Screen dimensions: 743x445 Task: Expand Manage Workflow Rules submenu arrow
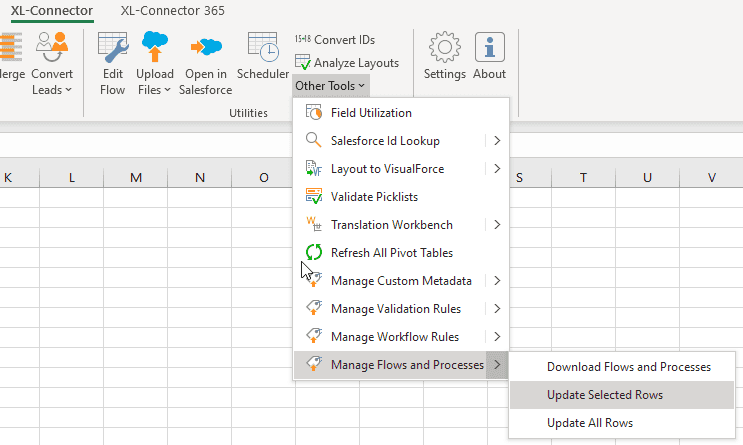coord(497,336)
